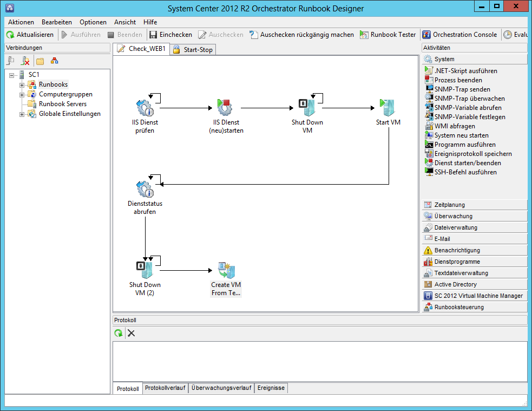Pick the WMI abfragen activity

coord(450,126)
